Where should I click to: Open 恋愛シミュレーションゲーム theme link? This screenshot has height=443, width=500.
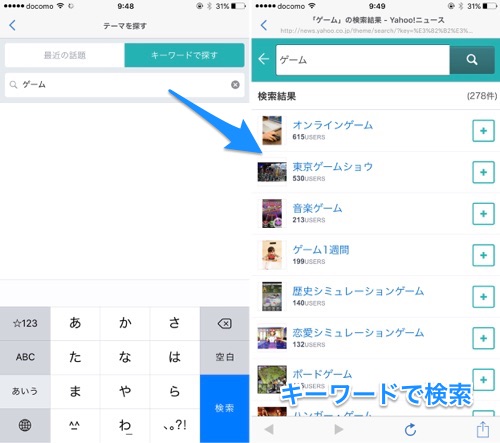[358, 333]
